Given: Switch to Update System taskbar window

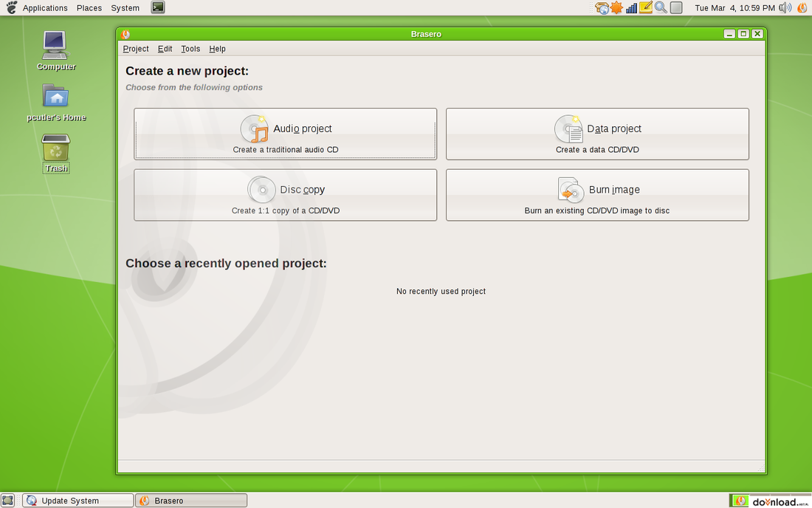Looking at the screenshot, I should tap(78, 500).
